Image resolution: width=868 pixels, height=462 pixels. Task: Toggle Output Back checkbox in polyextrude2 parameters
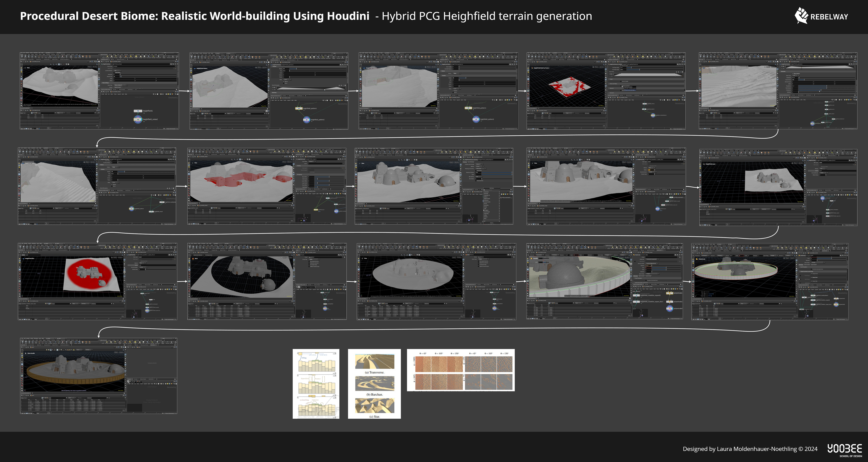811,277
